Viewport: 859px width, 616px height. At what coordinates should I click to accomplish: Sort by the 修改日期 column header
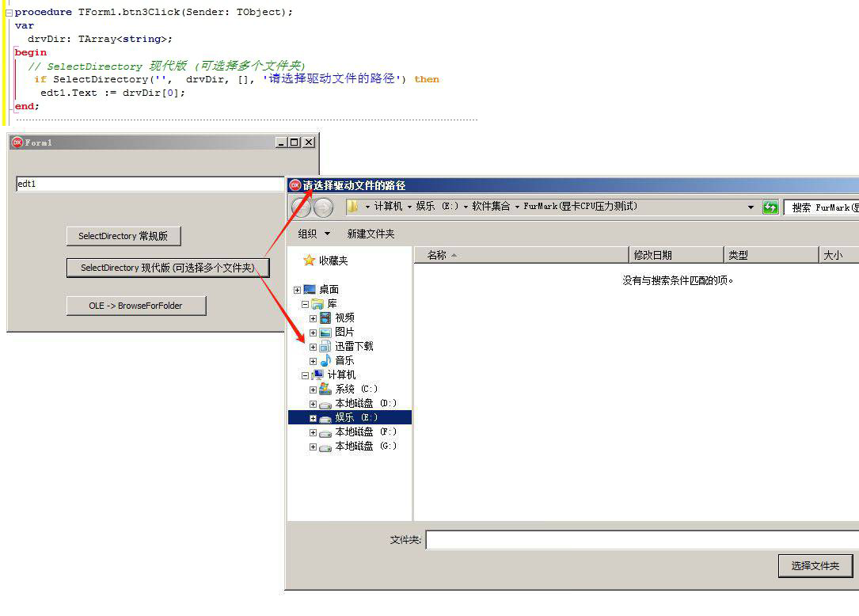(675, 255)
